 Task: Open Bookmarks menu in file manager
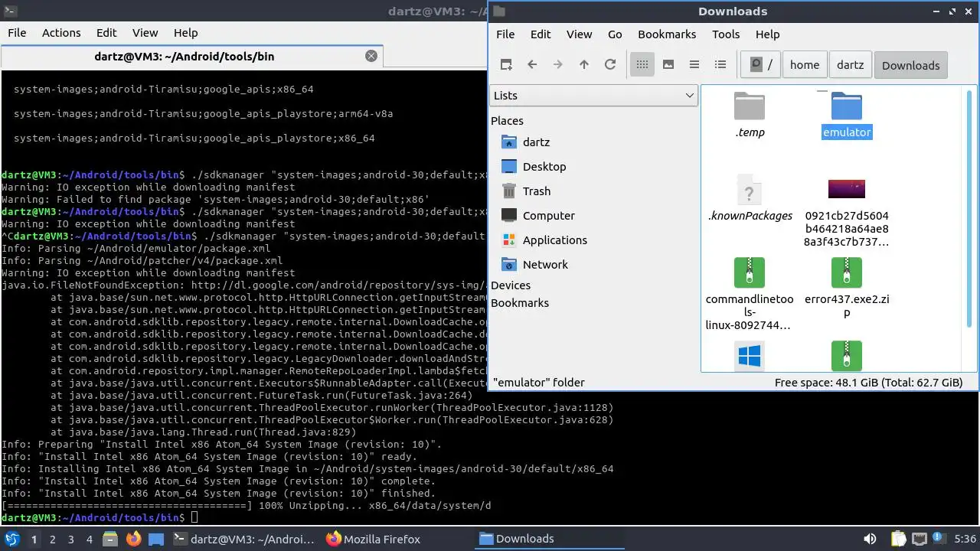[667, 34]
